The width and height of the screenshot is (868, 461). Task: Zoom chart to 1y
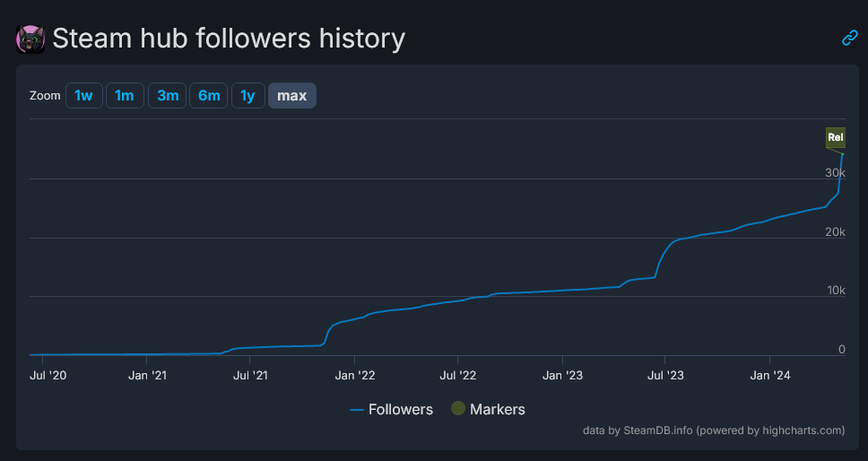click(x=247, y=95)
